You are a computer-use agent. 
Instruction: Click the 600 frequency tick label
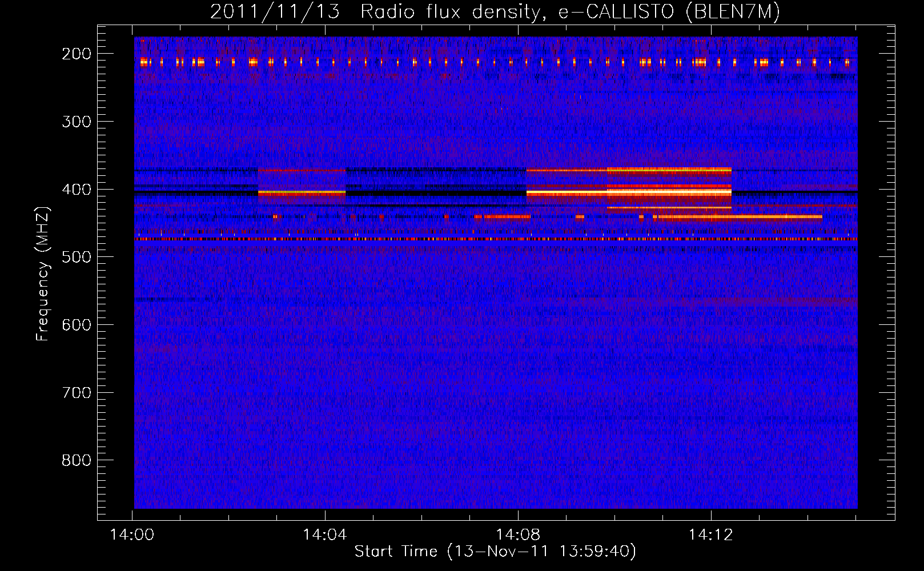77,325
